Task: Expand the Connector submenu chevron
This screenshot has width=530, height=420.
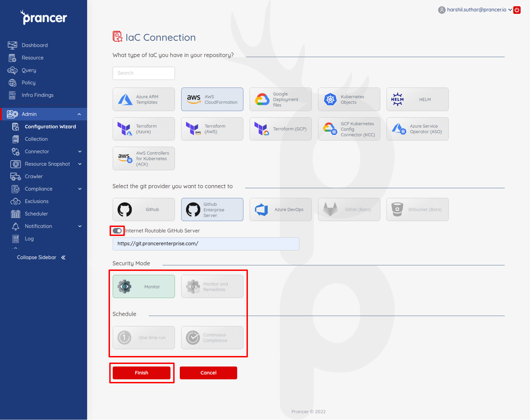Action: pyautogui.click(x=80, y=152)
